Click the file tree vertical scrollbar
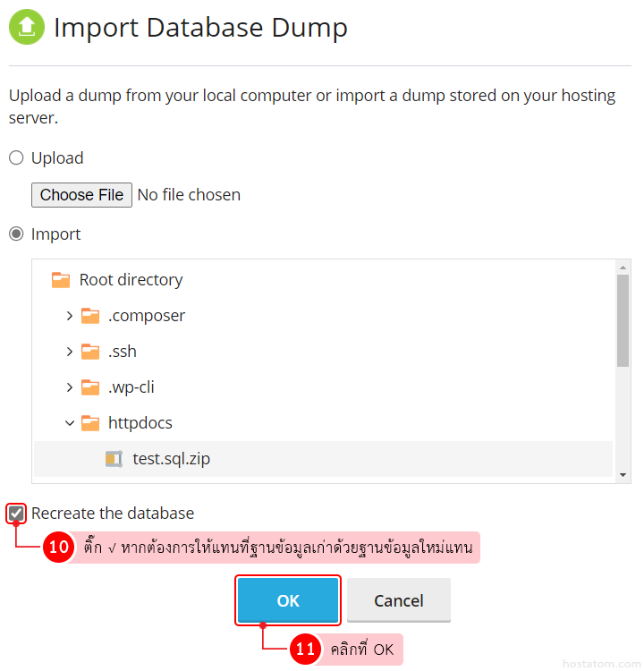This screenshot has height=671, width=644. pos(623,322)
